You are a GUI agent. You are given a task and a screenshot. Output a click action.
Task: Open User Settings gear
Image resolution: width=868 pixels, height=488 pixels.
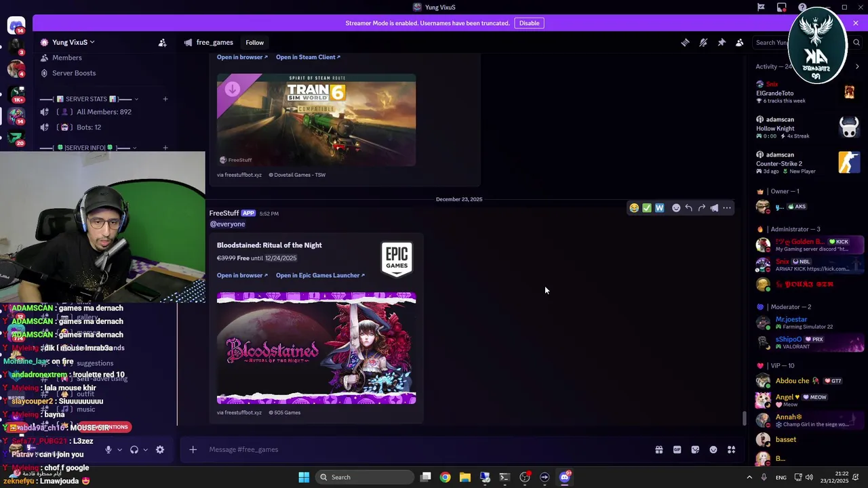click(160, 449)
